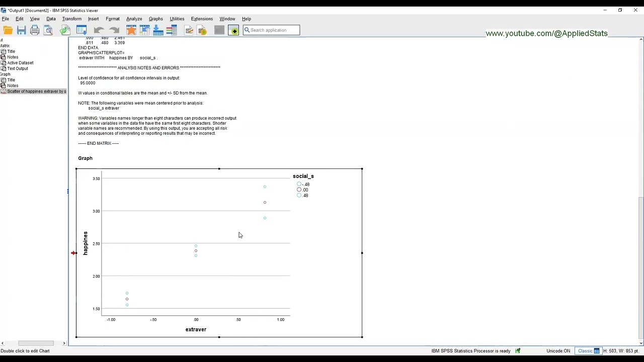Click the 3.50 y-axis tick label
Viewport: 644px width, 362px height.
coord(96,178)
